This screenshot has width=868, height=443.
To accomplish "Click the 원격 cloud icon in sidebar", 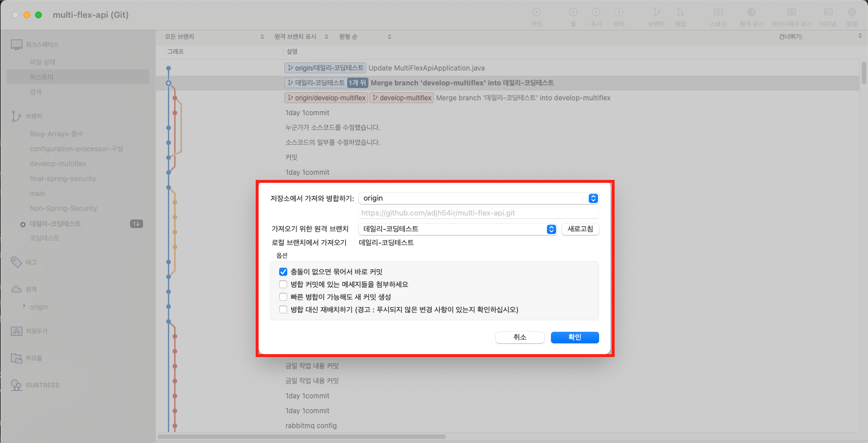I will tap(17, 289).
